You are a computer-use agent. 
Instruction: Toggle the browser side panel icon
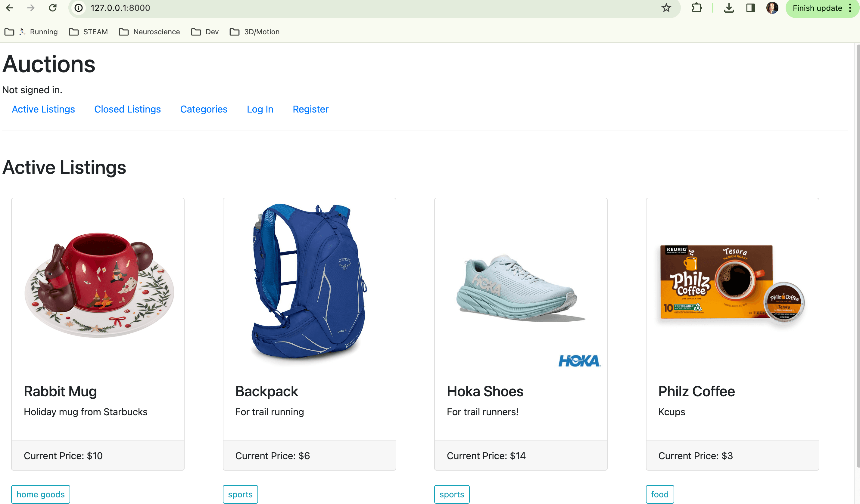750,8
